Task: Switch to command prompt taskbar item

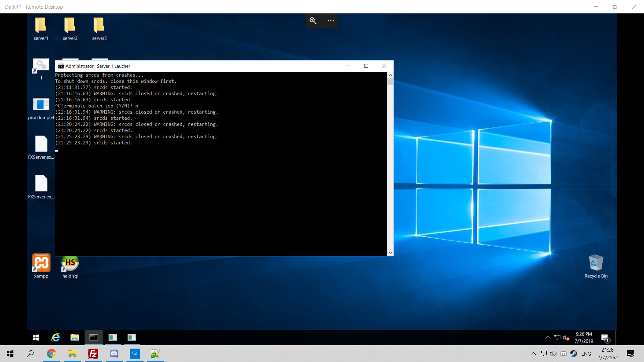Action: click(94, 338)
